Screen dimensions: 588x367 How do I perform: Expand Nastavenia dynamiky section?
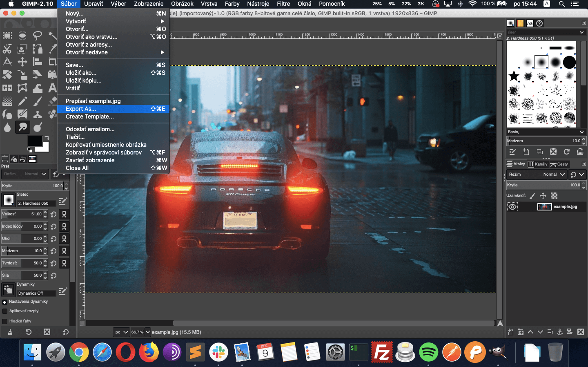pyautogui.click(x=5, y=302)
